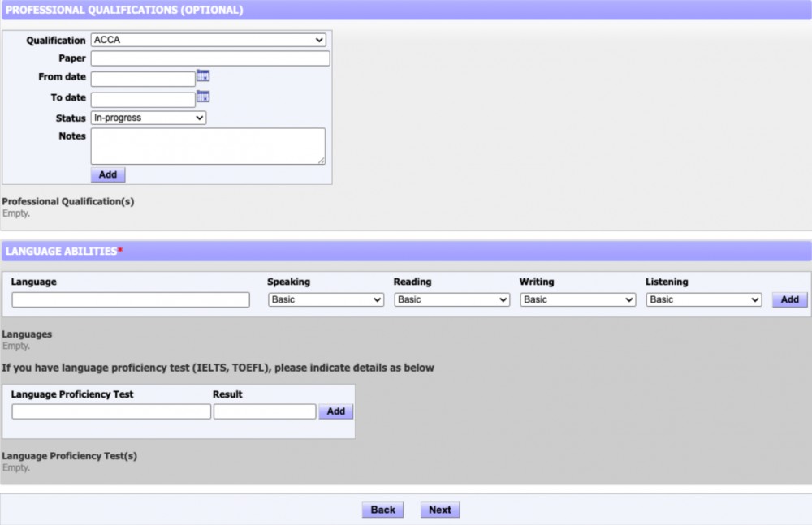The width and height of the screenshot is (812, 525).
Task: Add the professional qualification entry
Action: pyautogui.click(x=108, y=174)
